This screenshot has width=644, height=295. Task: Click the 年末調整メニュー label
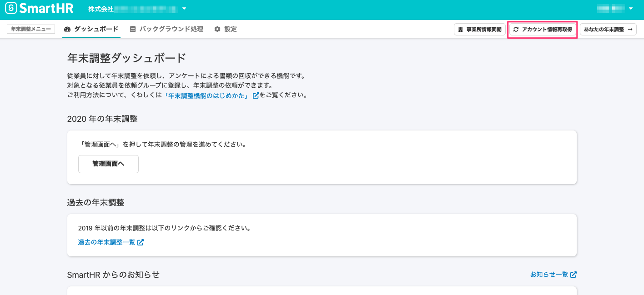coord(31,29)
